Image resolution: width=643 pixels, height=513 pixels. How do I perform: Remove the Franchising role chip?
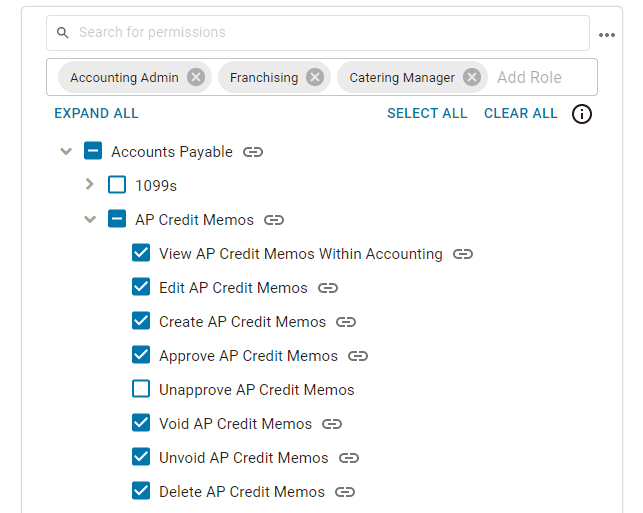(x=315, y=77)
